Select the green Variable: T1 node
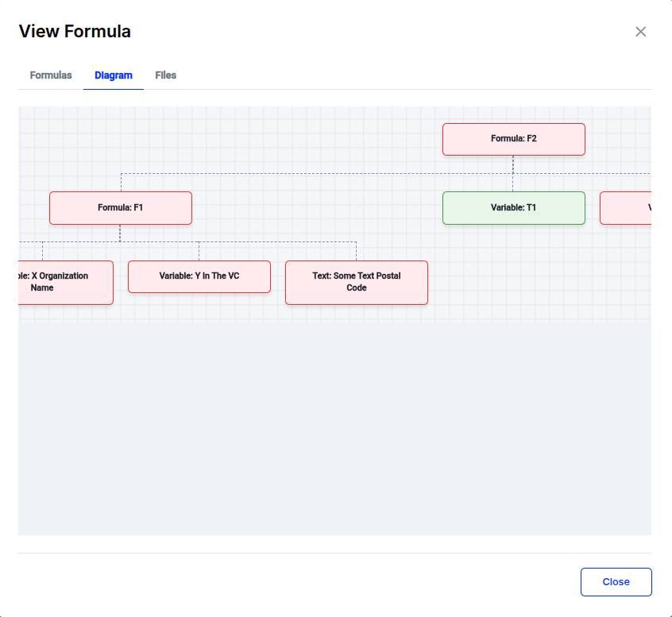This screenshot has width=672, height=617. [x=513, y=208]
